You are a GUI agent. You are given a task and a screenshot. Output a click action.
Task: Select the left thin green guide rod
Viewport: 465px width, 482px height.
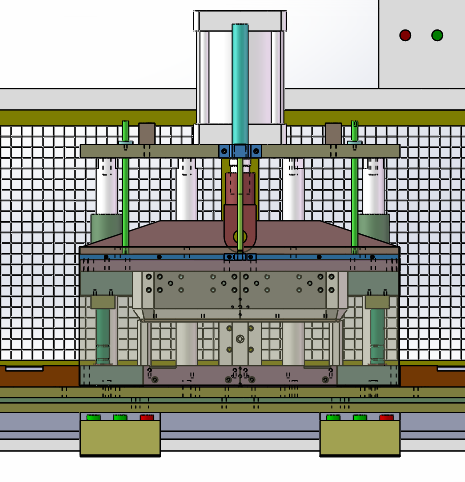point(125,187)
